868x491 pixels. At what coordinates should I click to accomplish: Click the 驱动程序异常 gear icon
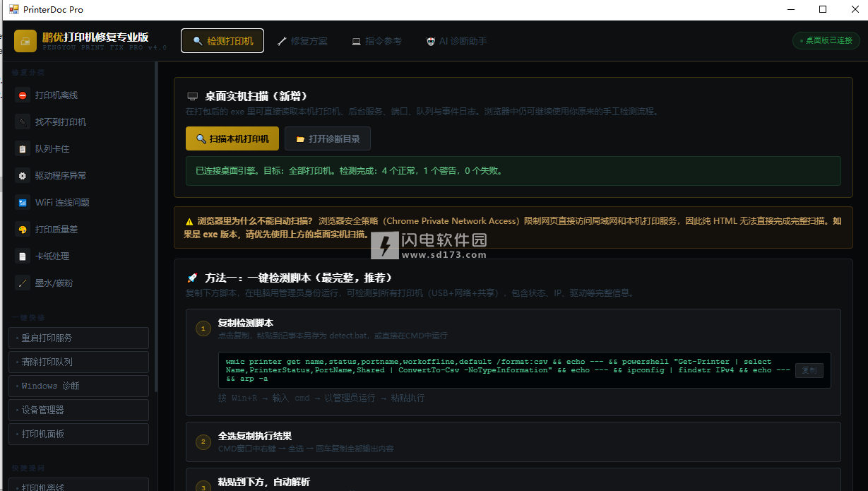coord(23,176)
